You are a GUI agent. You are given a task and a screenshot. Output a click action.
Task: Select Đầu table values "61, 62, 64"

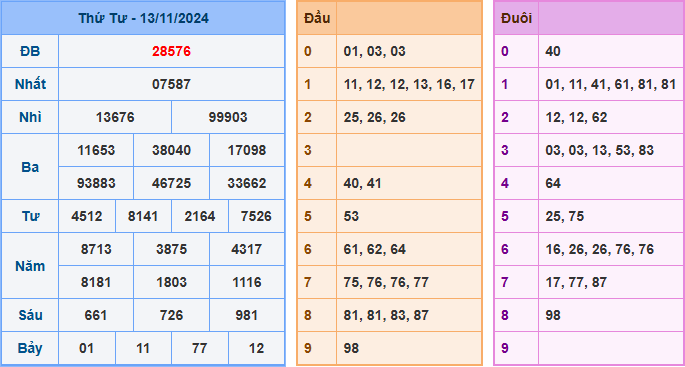click(374, 249)
